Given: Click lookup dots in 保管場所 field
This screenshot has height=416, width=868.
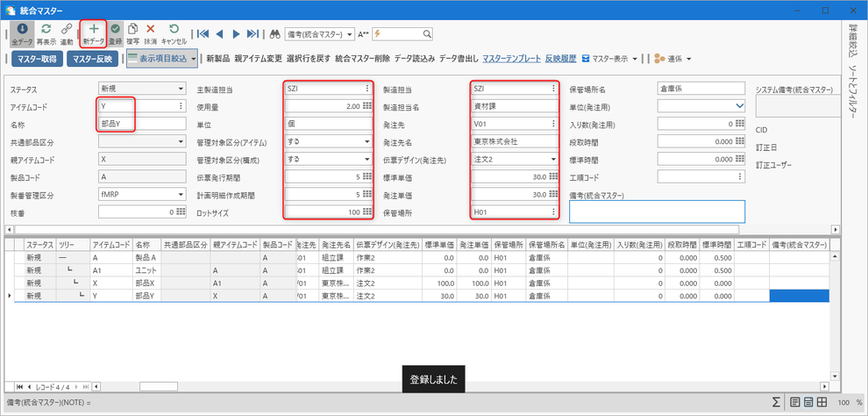Looking at the screenshot, I should [x=553, y=212].
